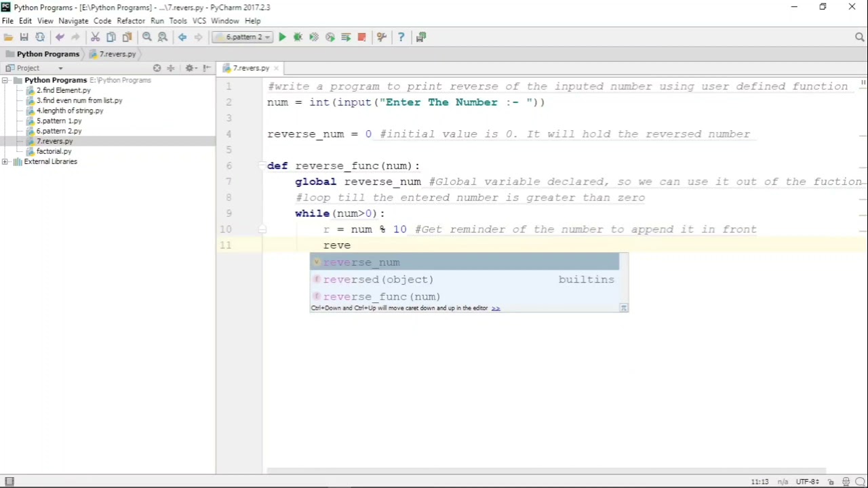This screenshot has width=868, height=488.
Task: Click the Paste toolbar icon
Action: click(x=127, y=37)
